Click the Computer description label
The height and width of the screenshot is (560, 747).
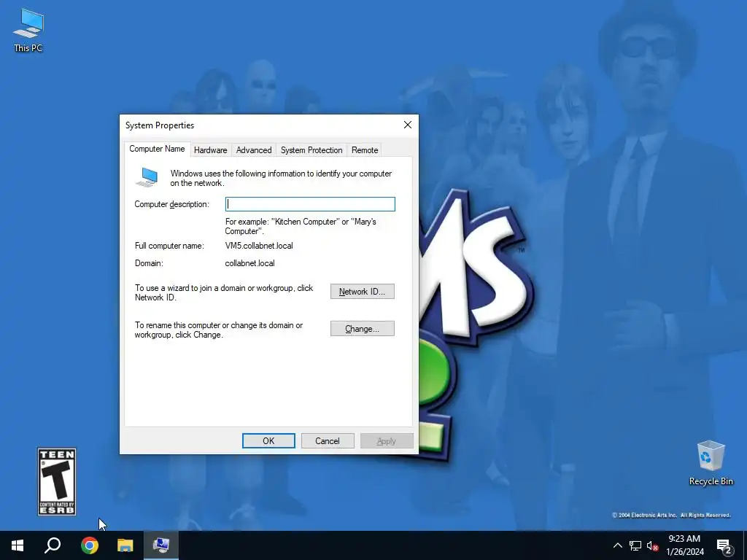pos(171,204)
